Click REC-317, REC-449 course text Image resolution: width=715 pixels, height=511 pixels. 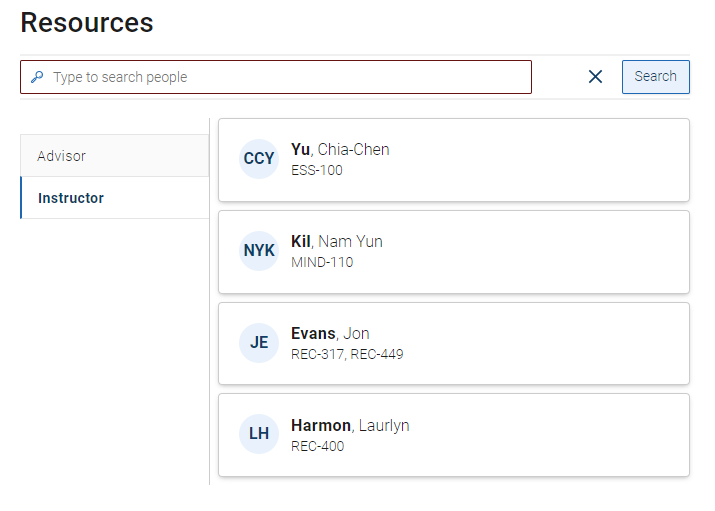(x=347, y=355)
